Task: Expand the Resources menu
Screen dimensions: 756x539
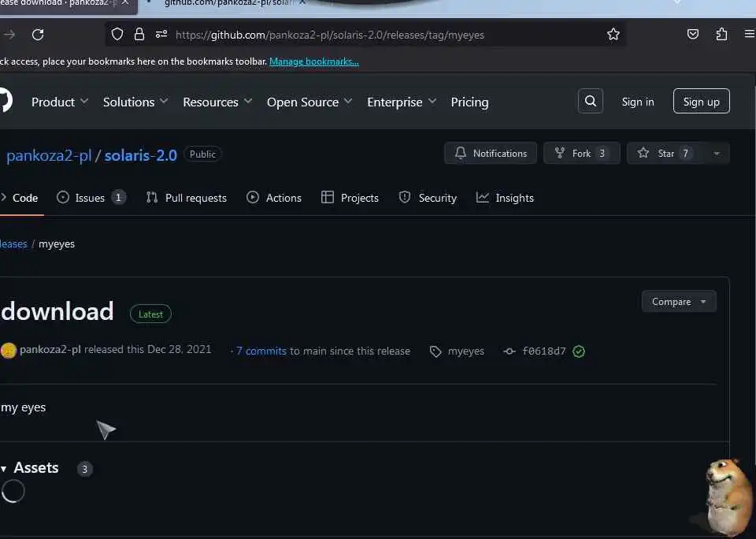Action: click(217, 102)
